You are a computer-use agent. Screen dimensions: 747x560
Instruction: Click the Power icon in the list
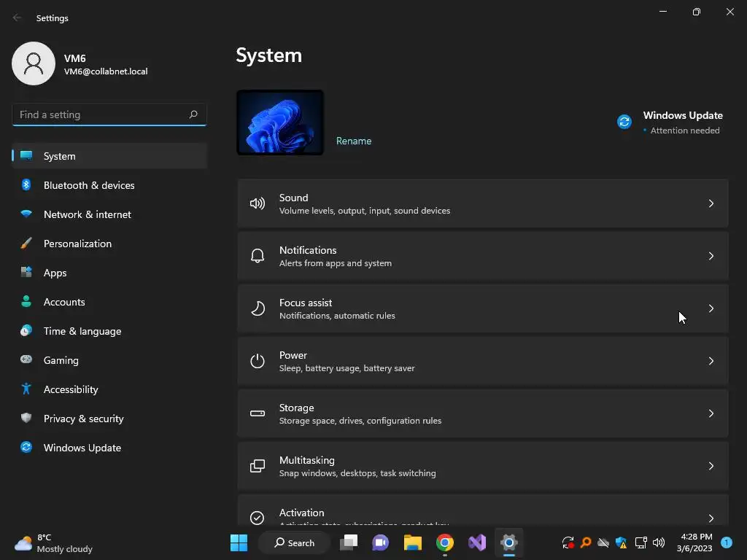(x=258, y=361)
